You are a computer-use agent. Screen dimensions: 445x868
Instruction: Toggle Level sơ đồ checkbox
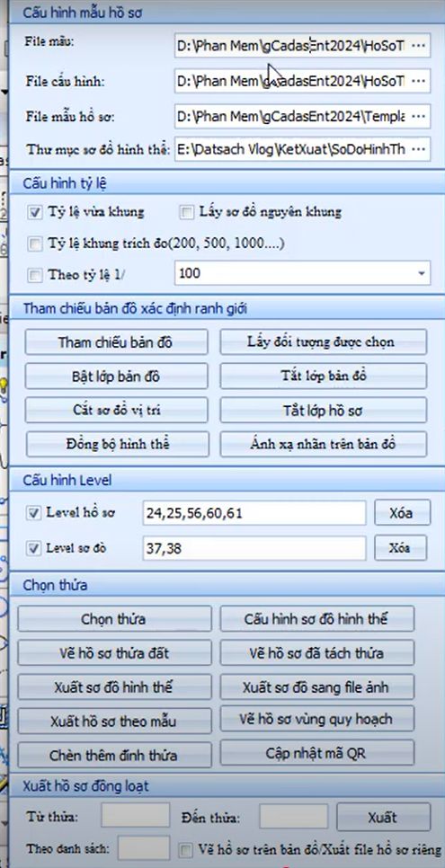coord(34,549)
